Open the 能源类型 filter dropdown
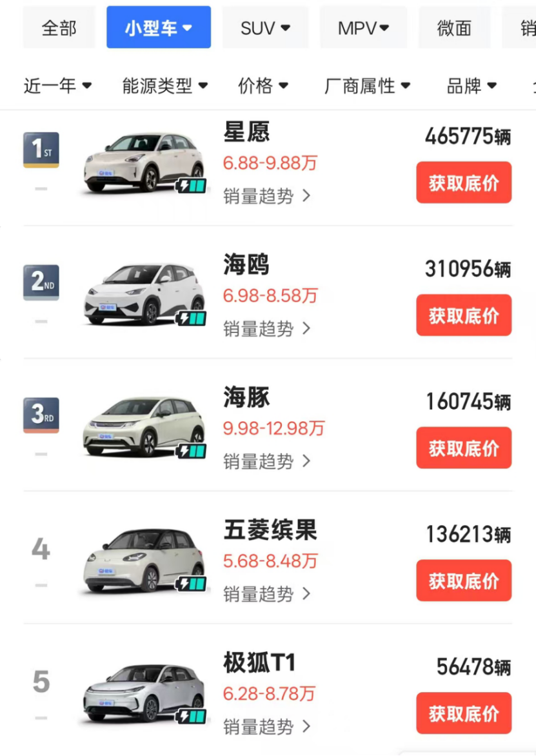Screen dimensions: 536x756 click(165, 85)
